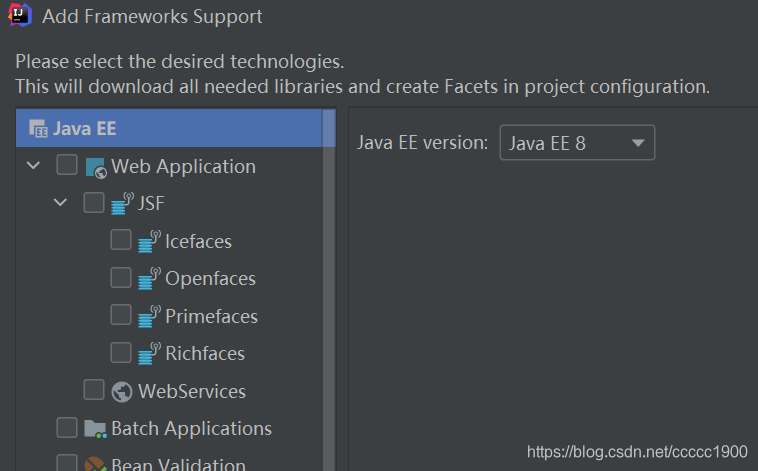Toggle the Openfaces checkbox
The height and width of the screenshot is (471, 758).
coord(121,277)
